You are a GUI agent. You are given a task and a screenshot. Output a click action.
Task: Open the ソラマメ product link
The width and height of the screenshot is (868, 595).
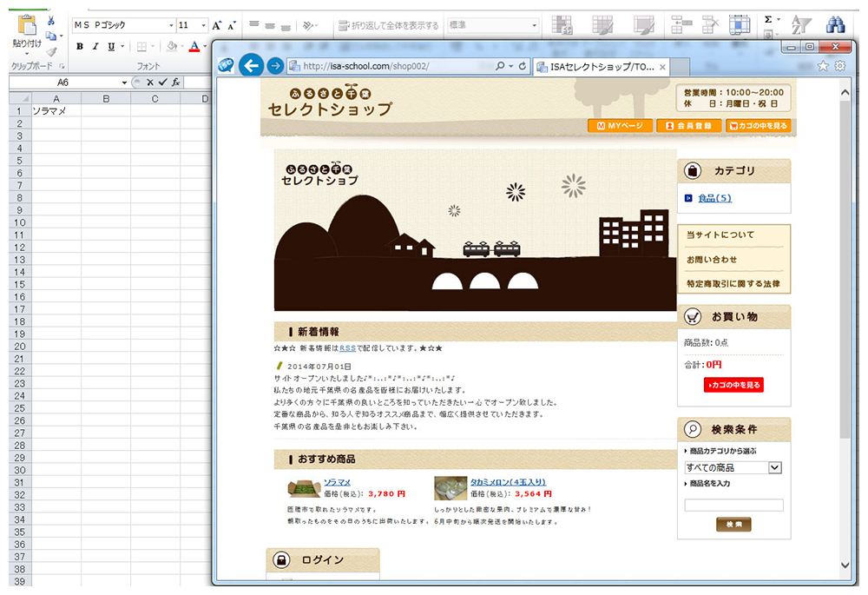(337, 483)
